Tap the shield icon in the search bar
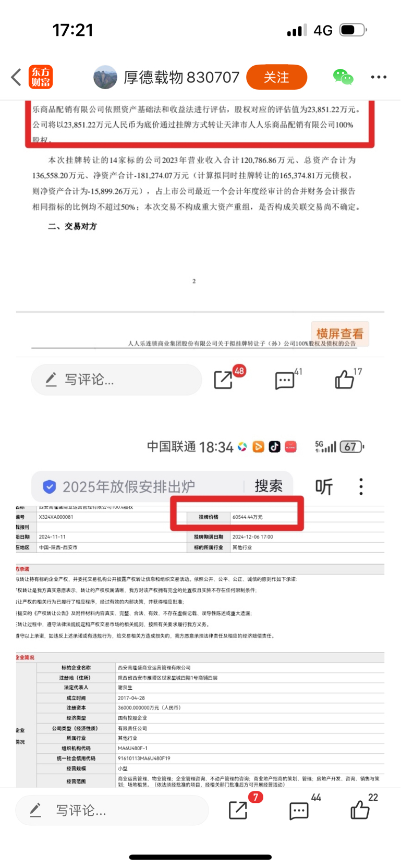401x868 pixels. click(50, 487)
